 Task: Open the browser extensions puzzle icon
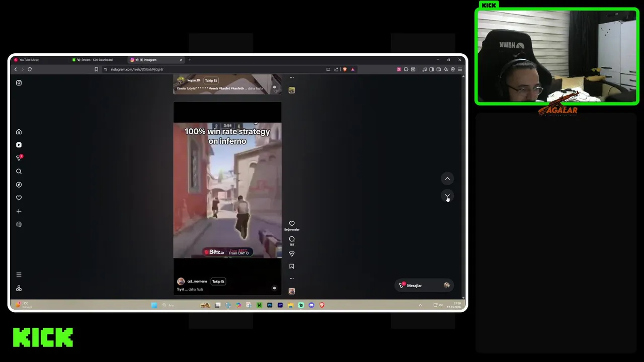[406, 69]
